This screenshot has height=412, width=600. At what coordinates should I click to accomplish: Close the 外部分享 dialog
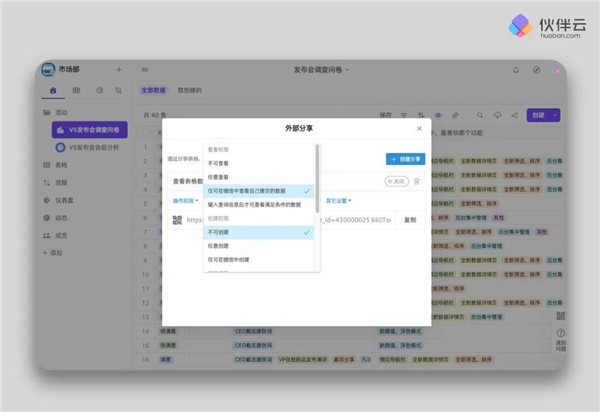tap(418, 129)
